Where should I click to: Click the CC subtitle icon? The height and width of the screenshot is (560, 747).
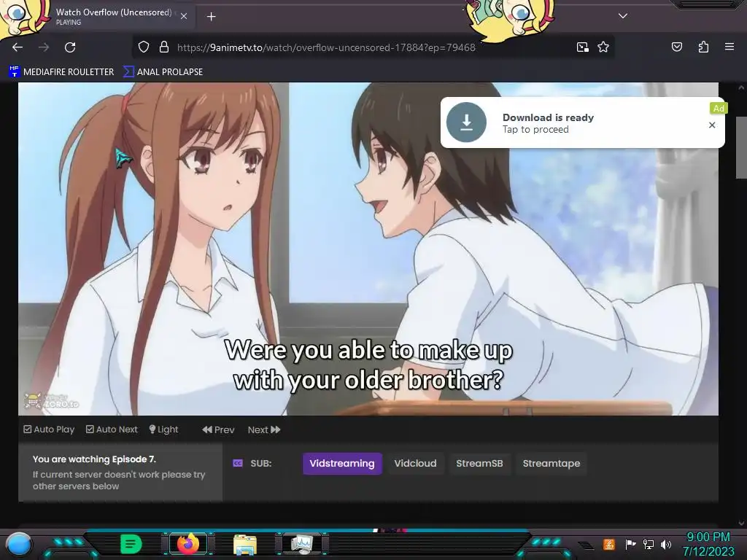pos(238,463)
